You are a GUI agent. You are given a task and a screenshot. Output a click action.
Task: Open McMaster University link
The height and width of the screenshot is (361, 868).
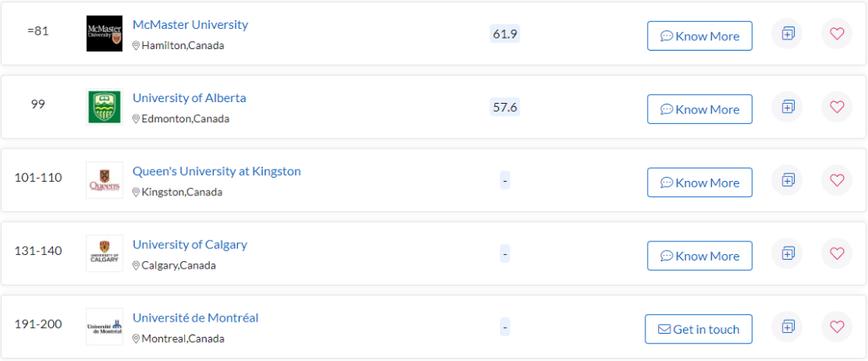190,25
